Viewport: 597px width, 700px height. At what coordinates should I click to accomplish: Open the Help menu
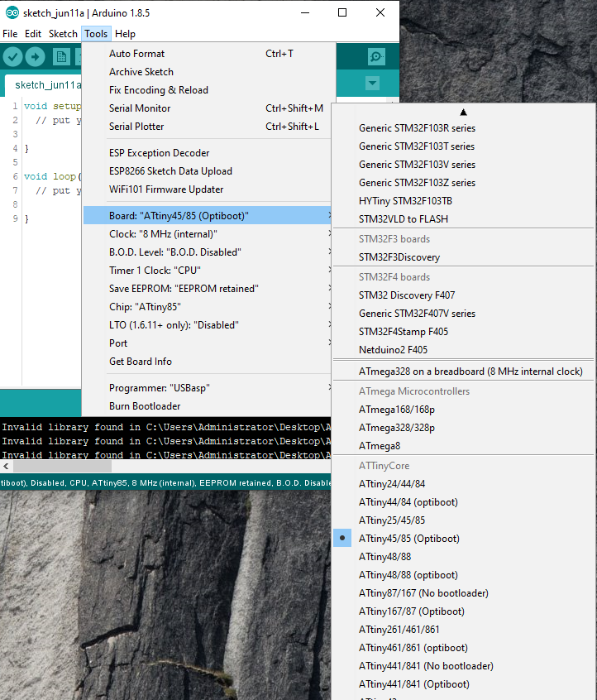[x=125, y=34]
